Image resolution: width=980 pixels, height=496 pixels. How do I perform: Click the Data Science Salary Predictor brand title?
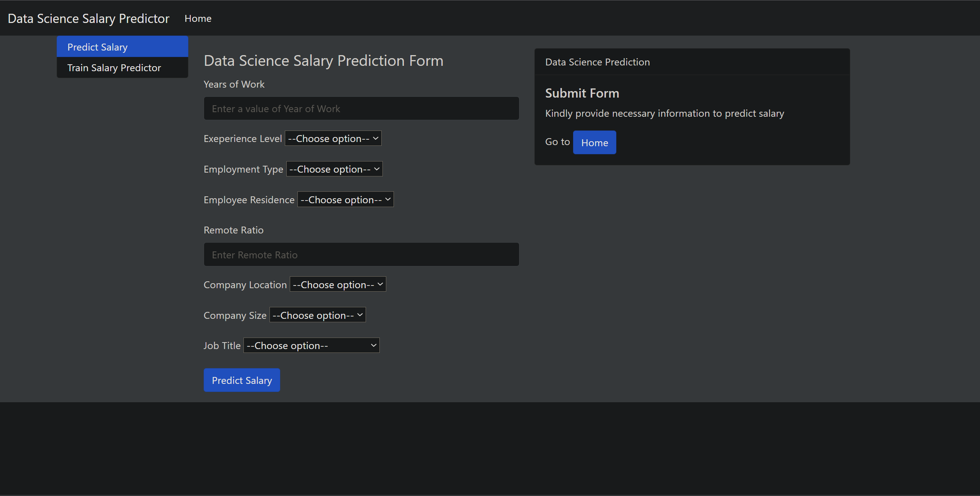tap(88, 18)
